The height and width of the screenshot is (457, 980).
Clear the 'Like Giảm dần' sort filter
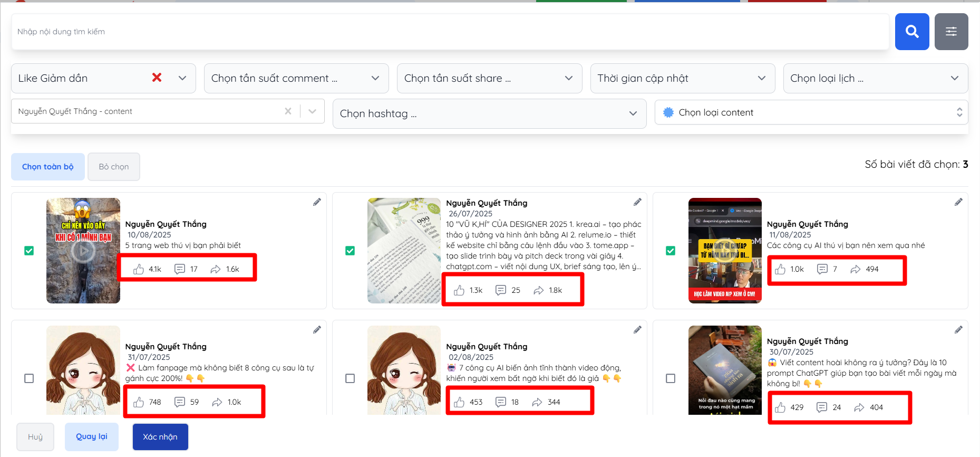(157, 78)
